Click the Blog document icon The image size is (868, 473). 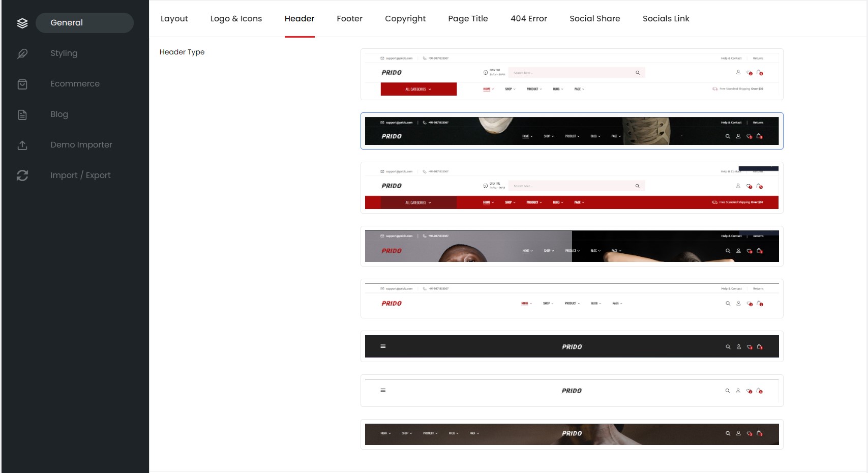tap(22, 114)
